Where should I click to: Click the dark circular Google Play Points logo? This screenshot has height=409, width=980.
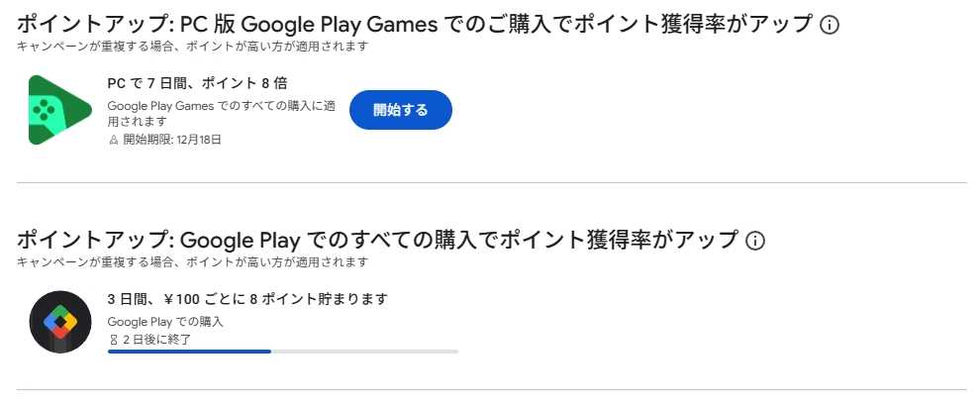[60, 322]
